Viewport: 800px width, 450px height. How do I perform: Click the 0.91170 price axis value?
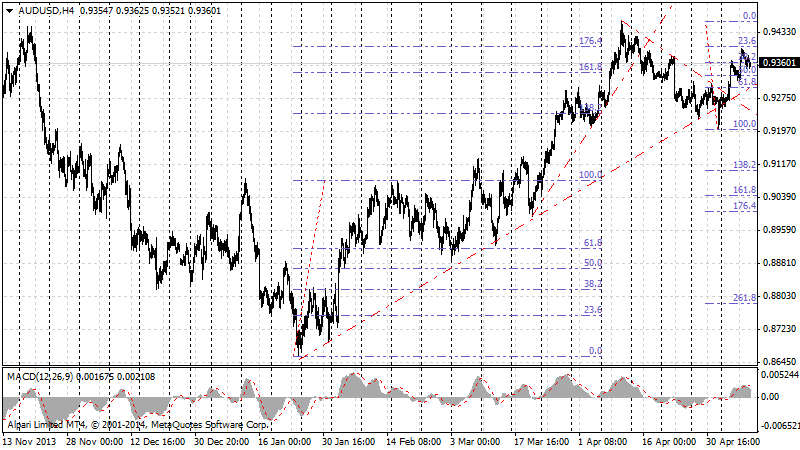(778, 164)
